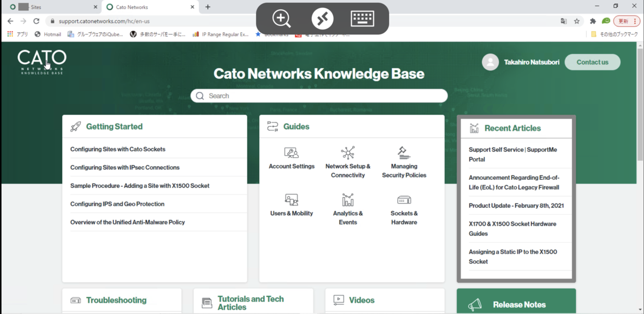Image resolution: width=644 pixels, height=314 pixels.
Task: Open the Troubleshooting section heading
Action: click(116, 301)
